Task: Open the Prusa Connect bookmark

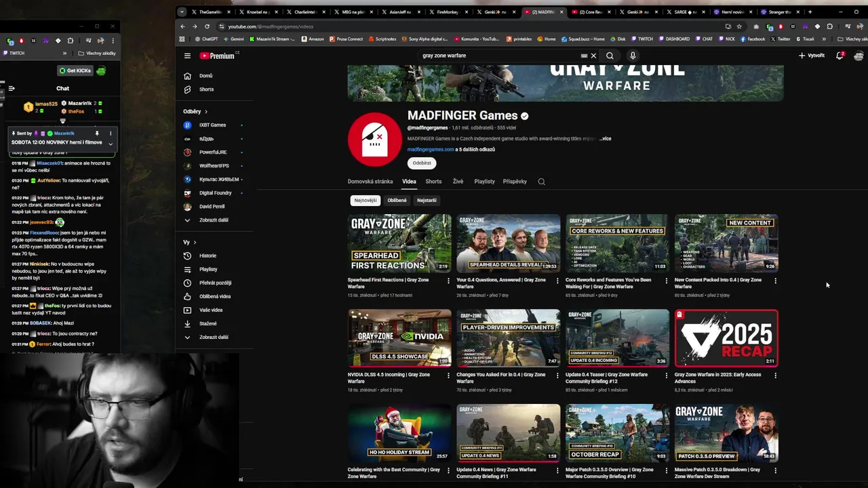Action: click(346, 39)
